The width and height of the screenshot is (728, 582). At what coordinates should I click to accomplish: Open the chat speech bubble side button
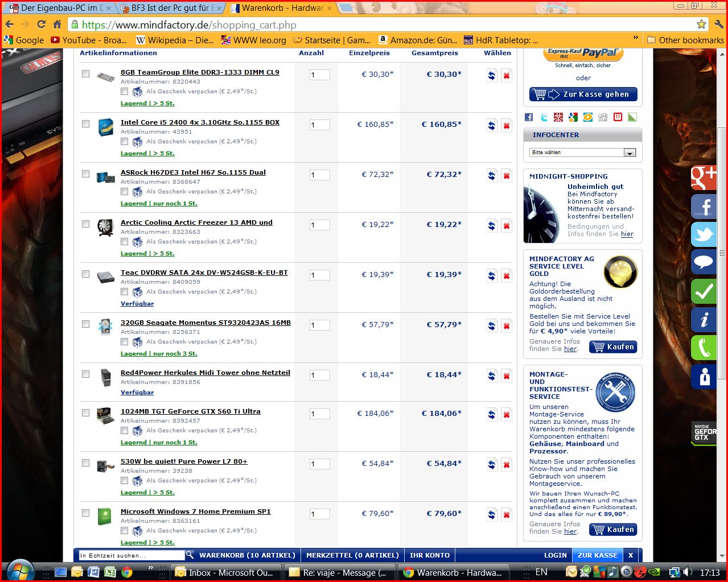coord(704,263)
